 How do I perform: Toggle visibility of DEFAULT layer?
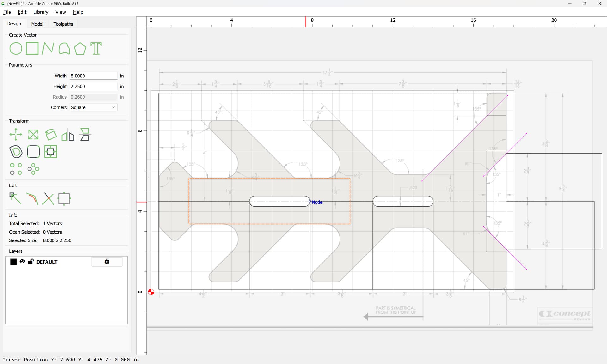point(22,262)
